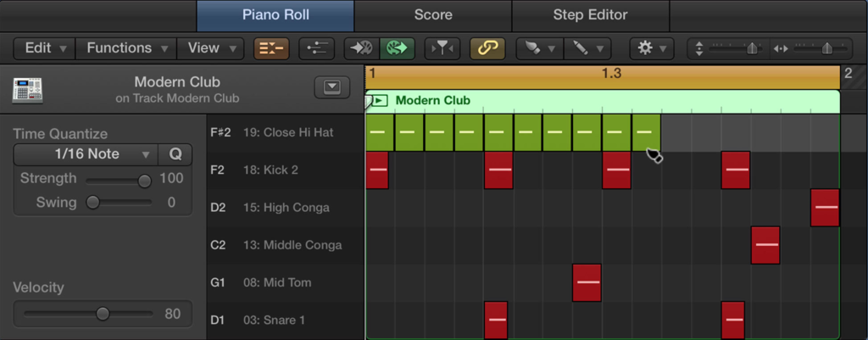Click the disclosure button next to Modern Club

click(332, 87)
